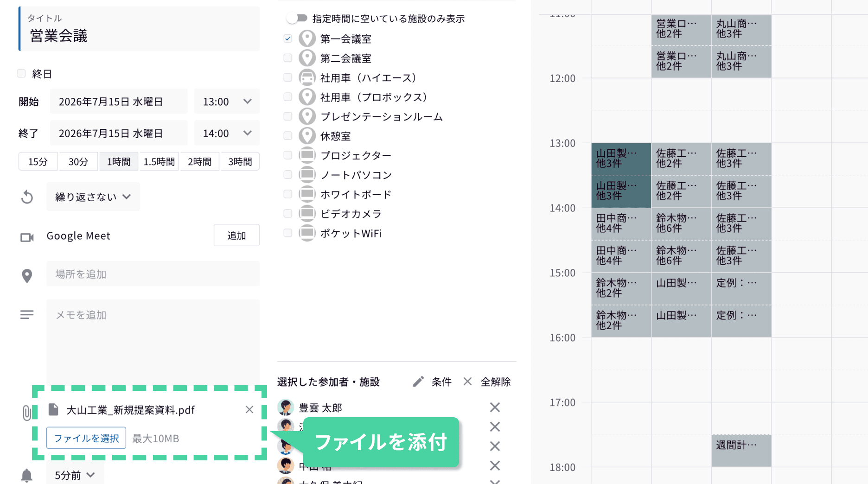
Task: Click the 全解除 text link
Action: 496,382
